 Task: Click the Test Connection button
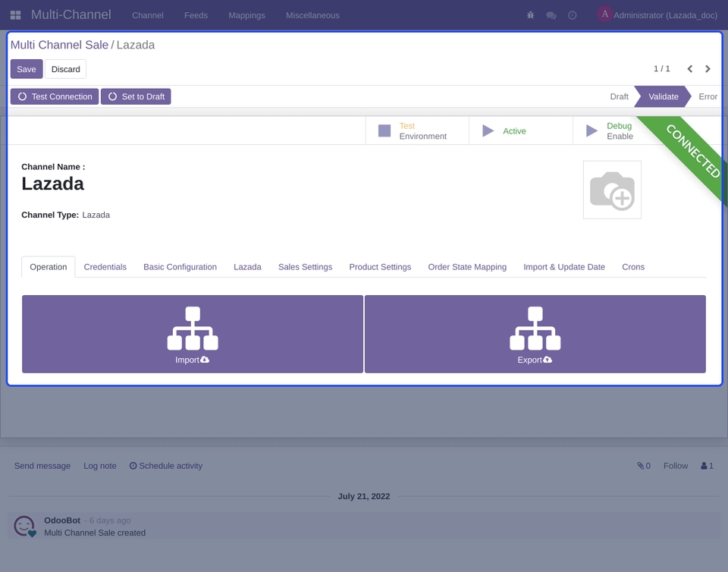pyautogui.click(x=55, y=96)
